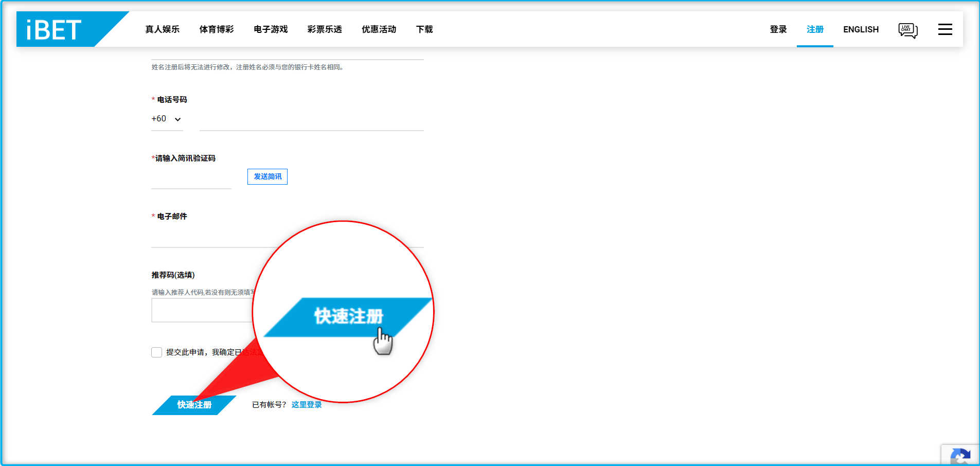Select the 注册 registration tab
This screenshot has height=466, width=980.
pos(815,29)
